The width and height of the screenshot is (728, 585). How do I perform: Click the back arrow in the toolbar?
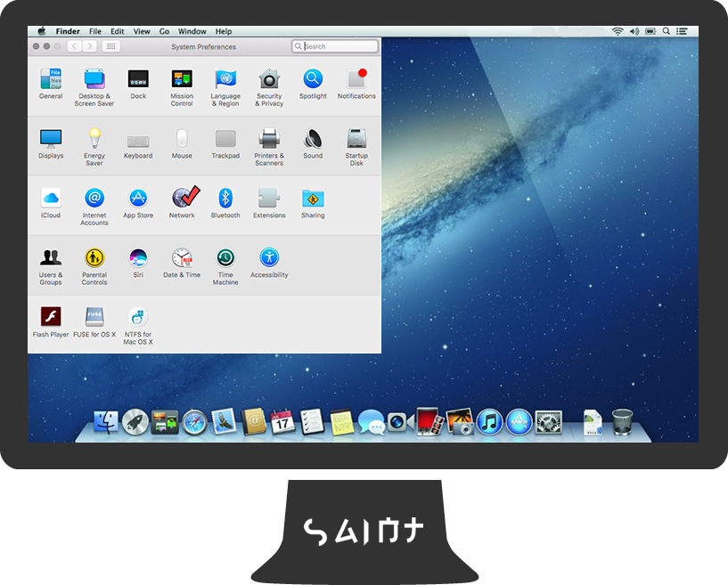tap(74, 46)
